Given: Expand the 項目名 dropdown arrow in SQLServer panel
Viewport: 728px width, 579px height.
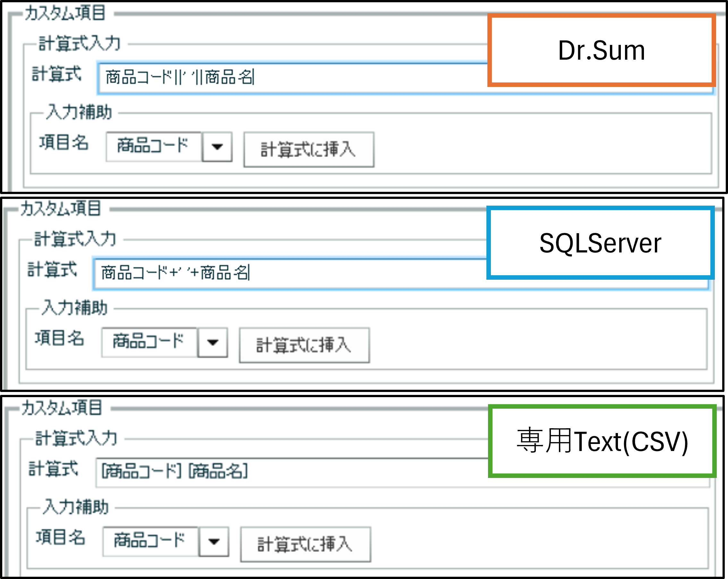Looking at the screenshot, I should click(x=213, y=342).
